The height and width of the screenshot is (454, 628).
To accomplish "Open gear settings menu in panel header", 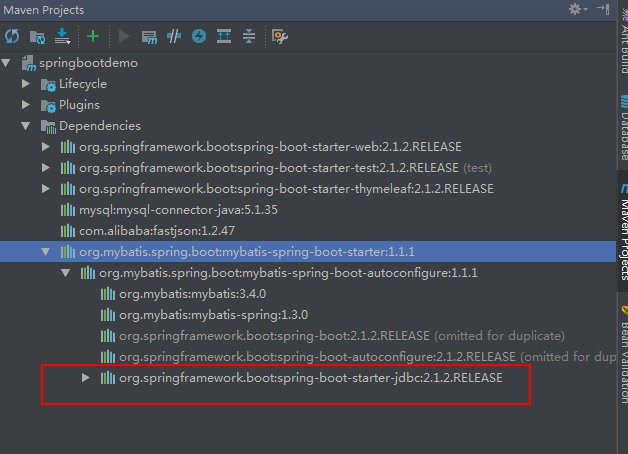I will (578, 9).
